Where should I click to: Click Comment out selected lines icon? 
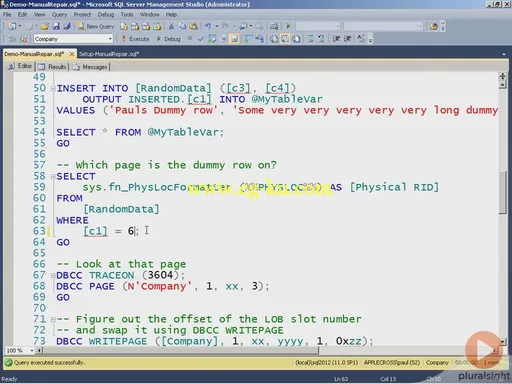(310, 39)
